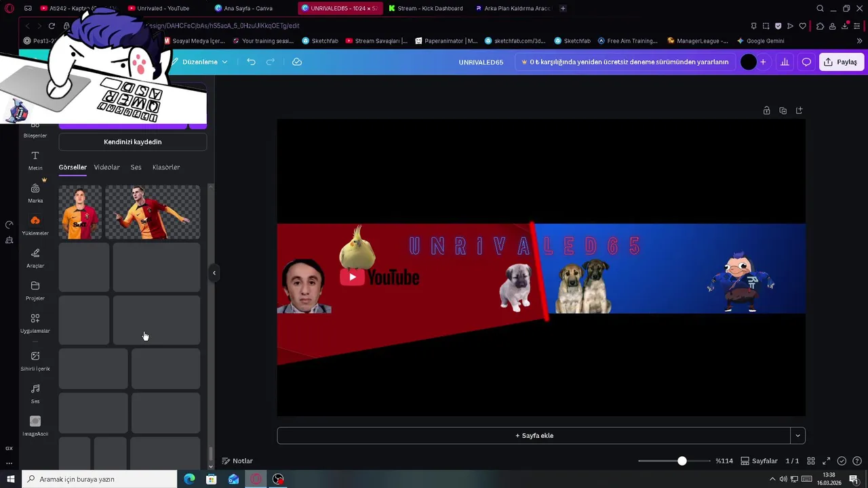The height and width of the screenshot is (488, 868).
Task: Show hidden system tray icons
Action: [x=772, y=479]
